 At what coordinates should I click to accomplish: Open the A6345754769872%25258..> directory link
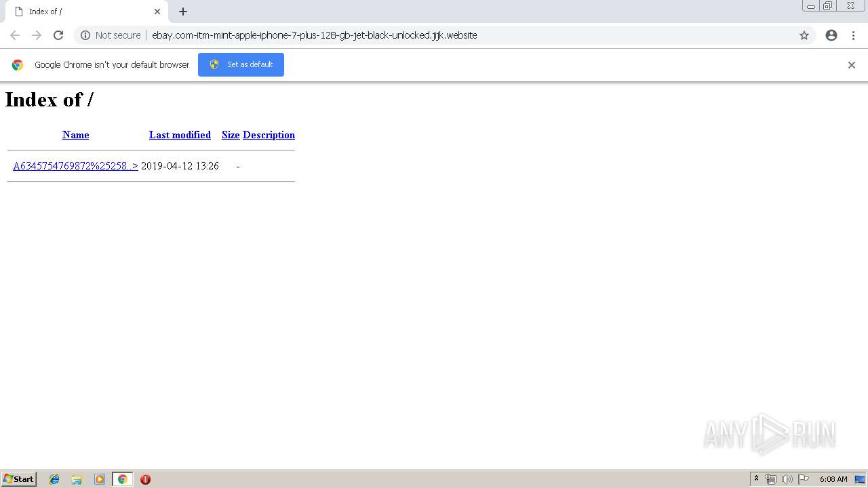[x=75, y=166]
